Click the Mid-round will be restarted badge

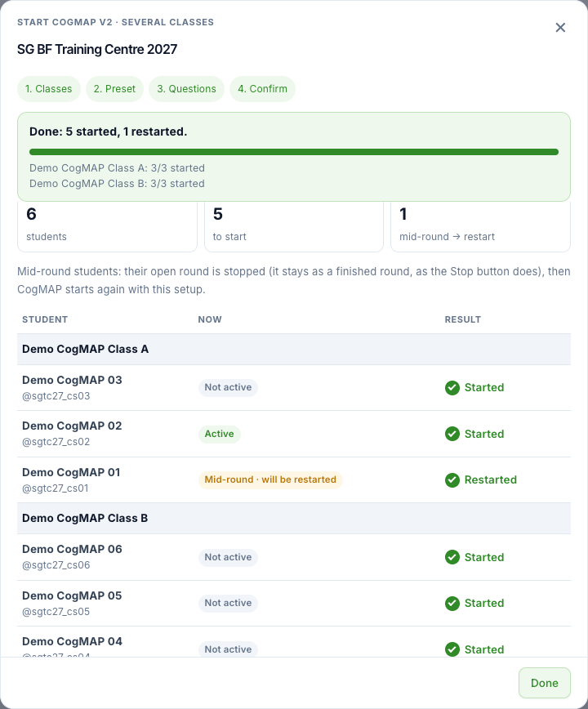coord(270,479)
